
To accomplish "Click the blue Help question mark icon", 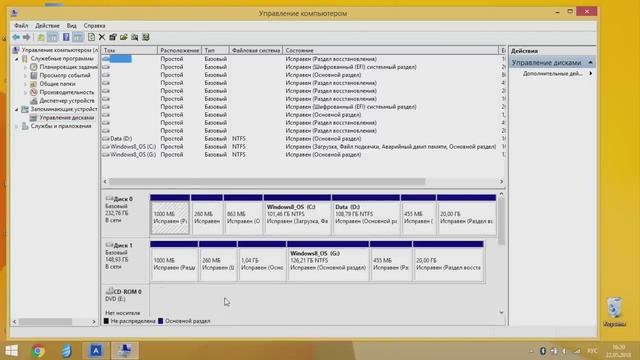I will coord(66,38).
